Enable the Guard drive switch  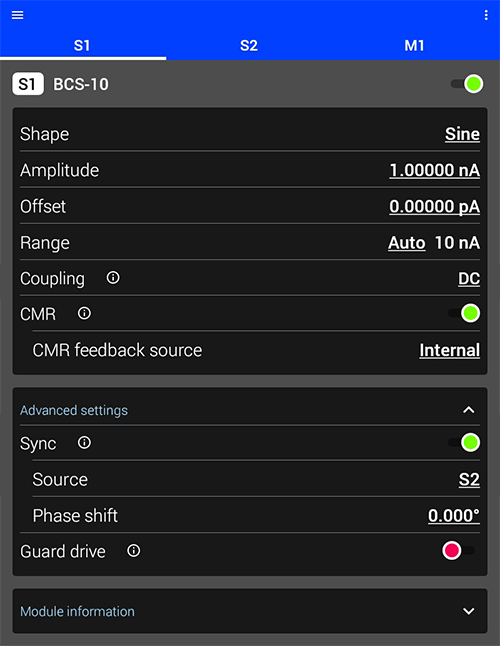(458, 551)
